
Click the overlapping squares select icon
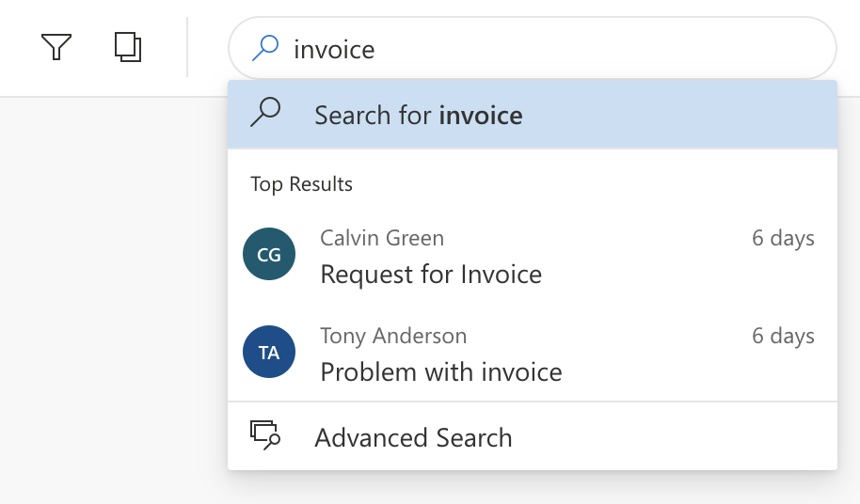128,47
